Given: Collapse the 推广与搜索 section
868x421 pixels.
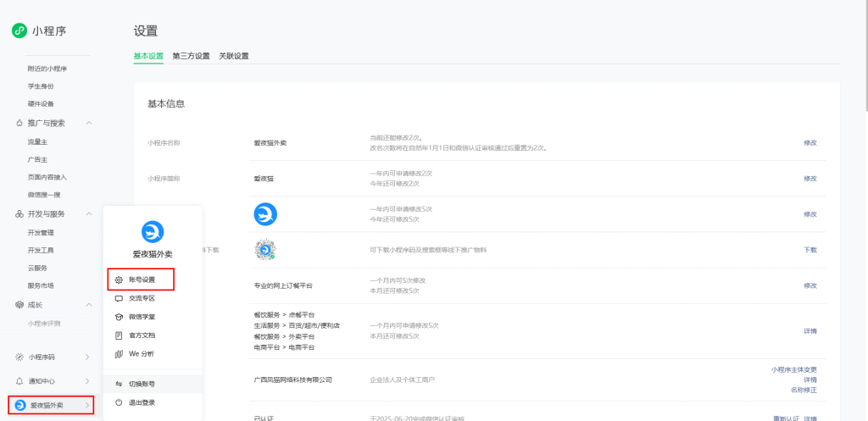Looking at the screenshot, I should (x=89, y=123).
